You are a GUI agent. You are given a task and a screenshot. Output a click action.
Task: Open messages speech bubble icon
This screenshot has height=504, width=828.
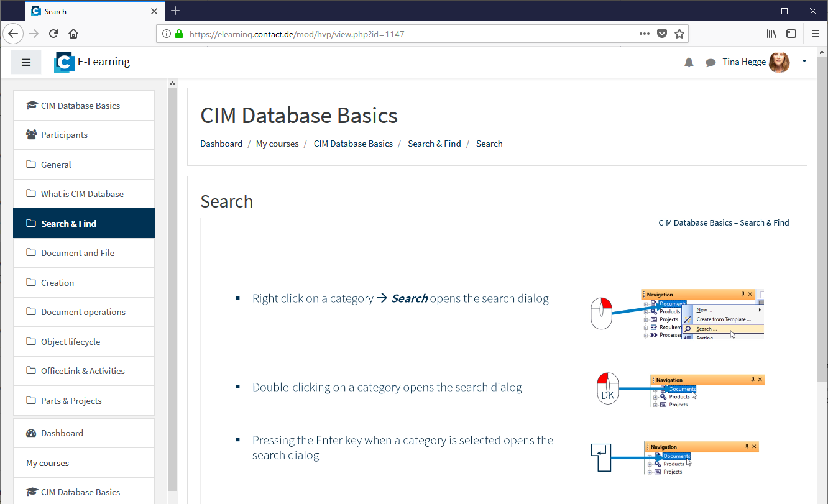pos(711,62)
